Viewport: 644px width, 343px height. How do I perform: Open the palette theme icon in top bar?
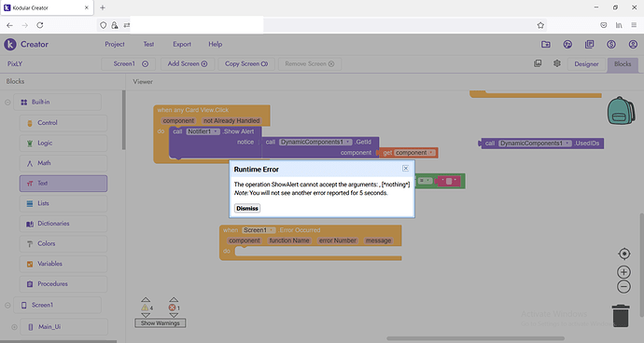tap(567, 45)
